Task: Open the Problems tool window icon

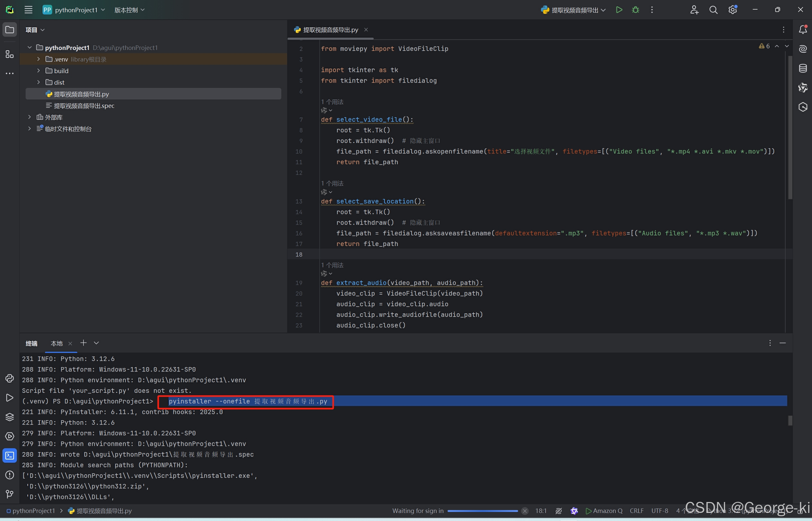Action: click(9, 475)
